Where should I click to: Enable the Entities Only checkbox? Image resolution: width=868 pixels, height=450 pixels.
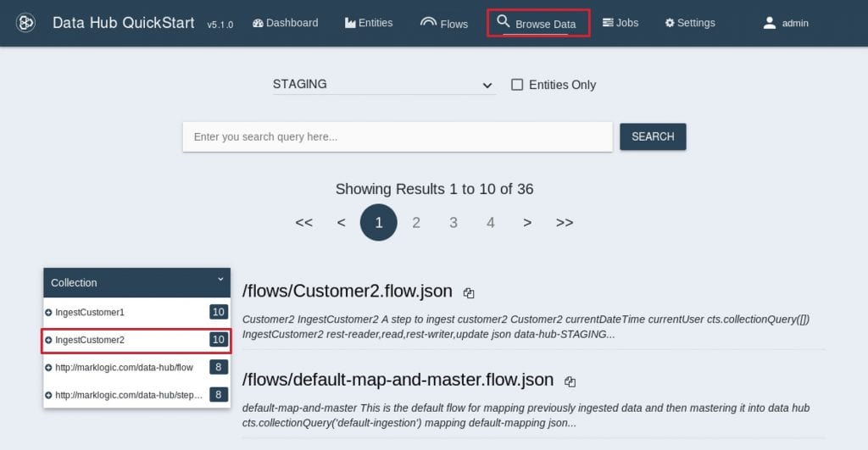coord(517,85)
